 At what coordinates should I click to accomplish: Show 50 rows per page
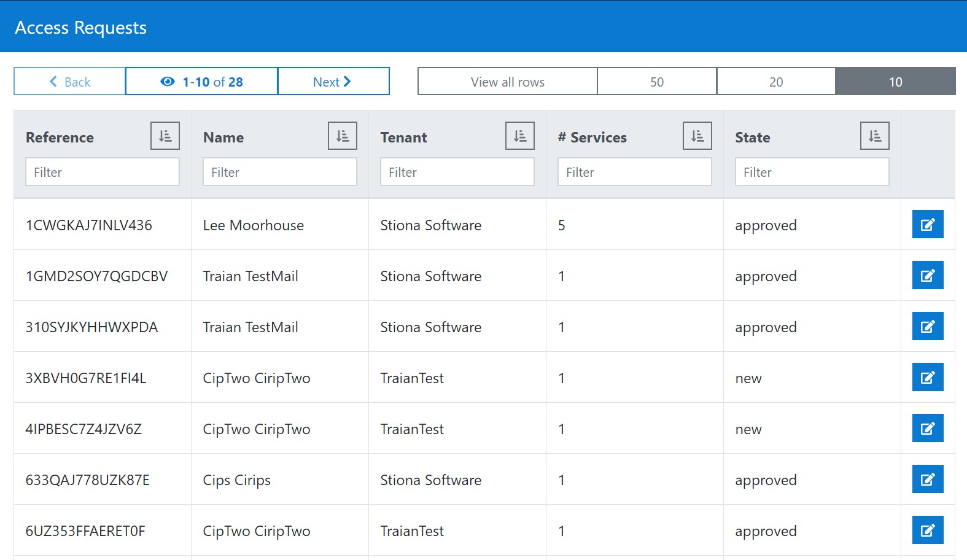657,82
